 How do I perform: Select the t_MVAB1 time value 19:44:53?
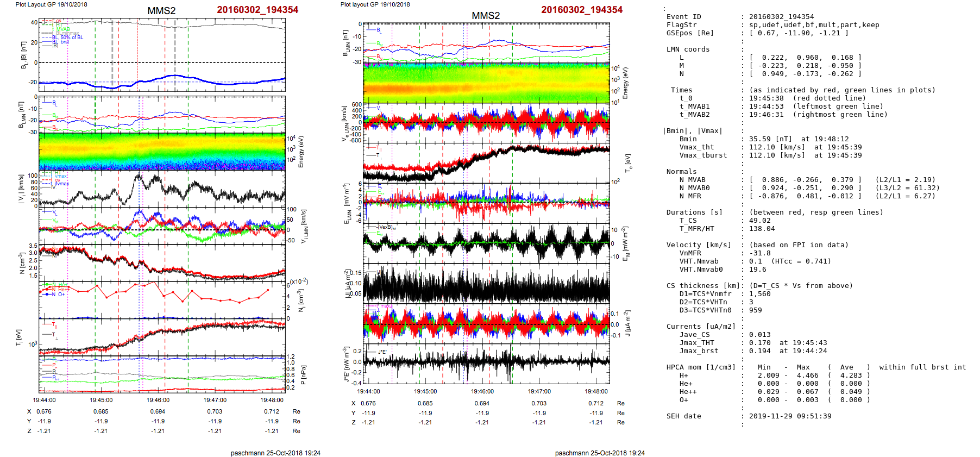tap(766, 107)
